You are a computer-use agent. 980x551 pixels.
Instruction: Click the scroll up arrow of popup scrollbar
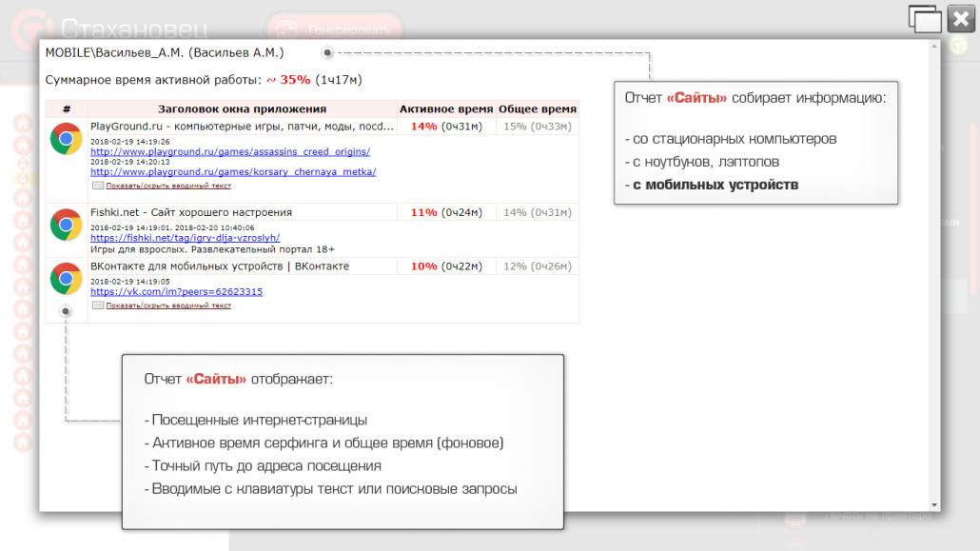coord(934,46)
